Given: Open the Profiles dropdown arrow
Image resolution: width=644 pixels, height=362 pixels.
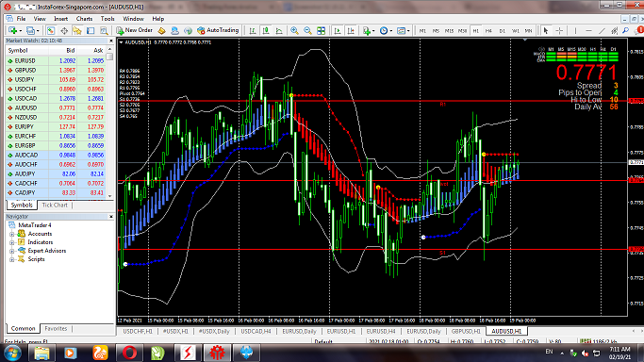Looking at the screenshot, I should click(38, 31).
